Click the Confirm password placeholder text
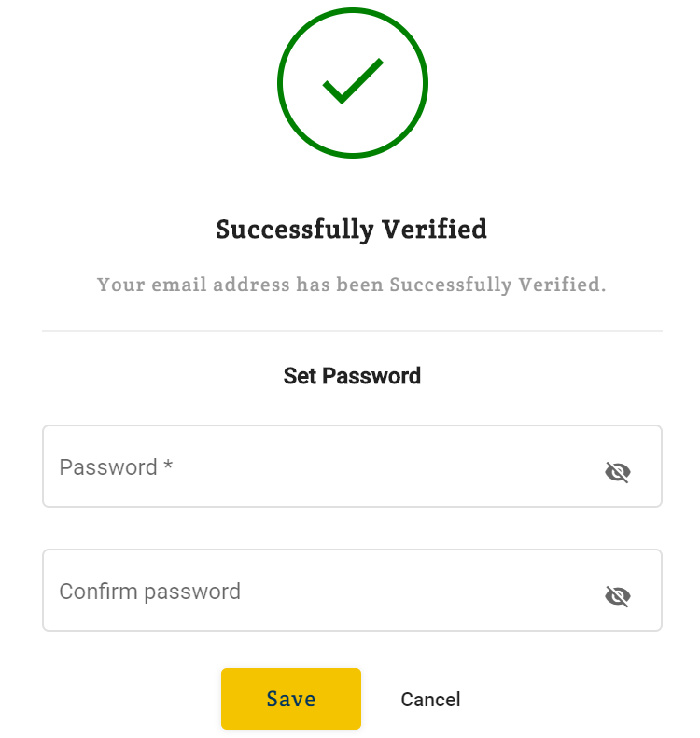The width and height of the screenshot is (700, 738). pyautogui.click(x=149, y=592)
